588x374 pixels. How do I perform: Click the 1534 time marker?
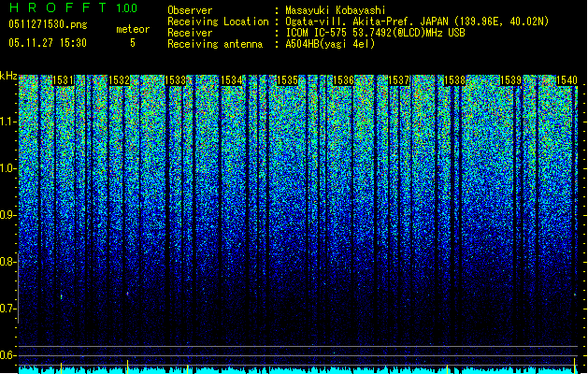[232, 80]
